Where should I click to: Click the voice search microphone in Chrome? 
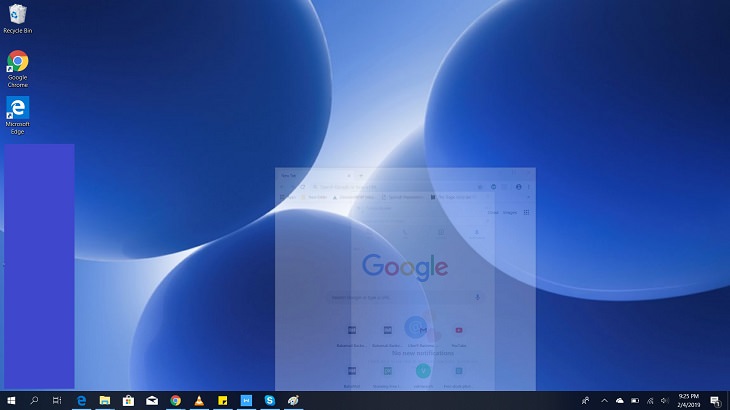tap(477, 297)
